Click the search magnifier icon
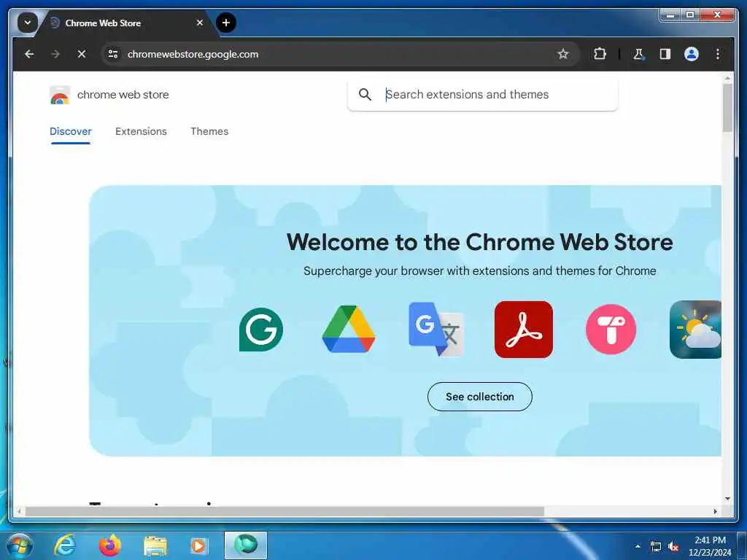Image resolution: width=747 pixels, height=560 pixels. (x=365, y=94)
